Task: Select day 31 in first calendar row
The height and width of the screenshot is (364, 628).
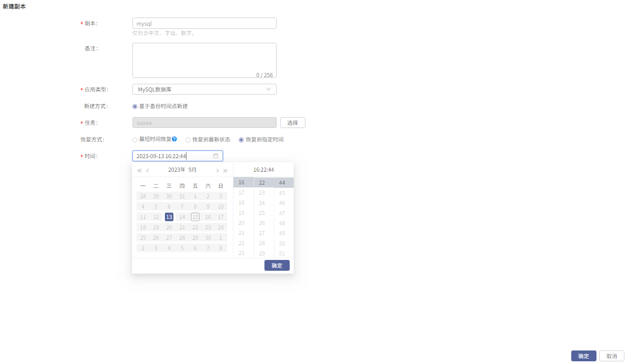Action: (x=182, y=196)
